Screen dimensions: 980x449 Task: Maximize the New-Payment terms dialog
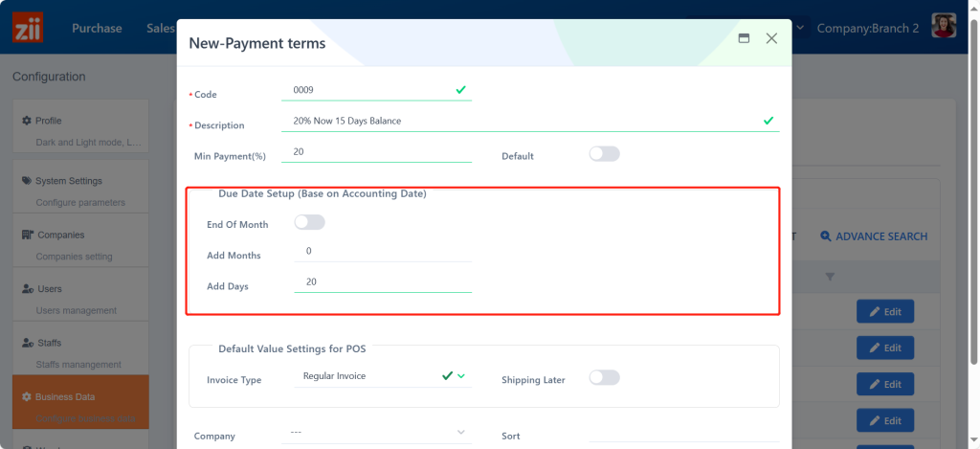pos(744,39)
